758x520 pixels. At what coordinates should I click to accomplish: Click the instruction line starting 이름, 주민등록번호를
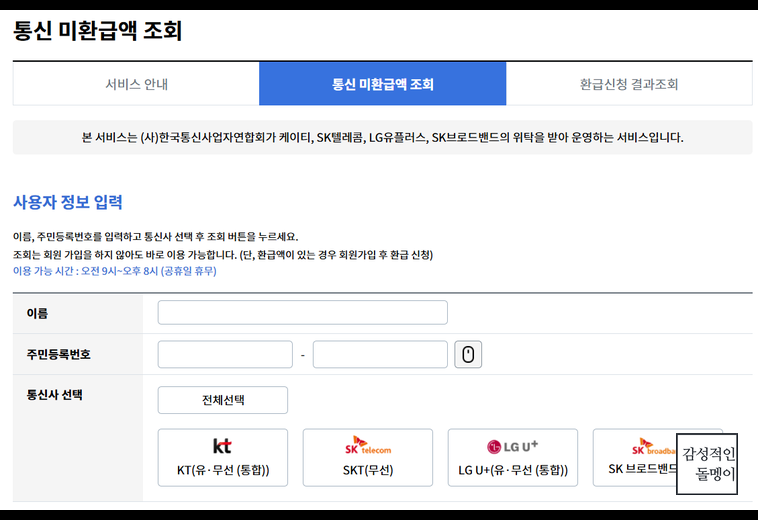tap(156, 237)
